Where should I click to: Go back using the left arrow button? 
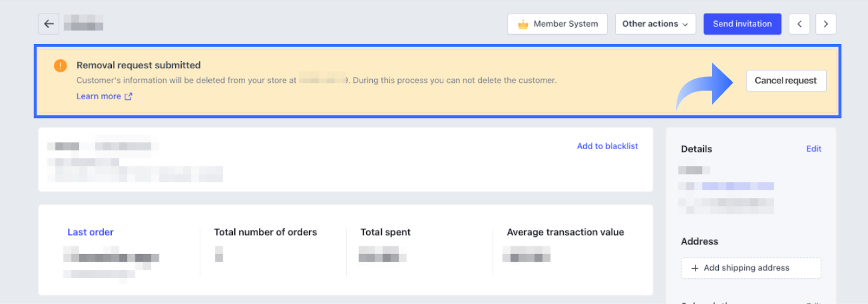click(x=48, y=24)
